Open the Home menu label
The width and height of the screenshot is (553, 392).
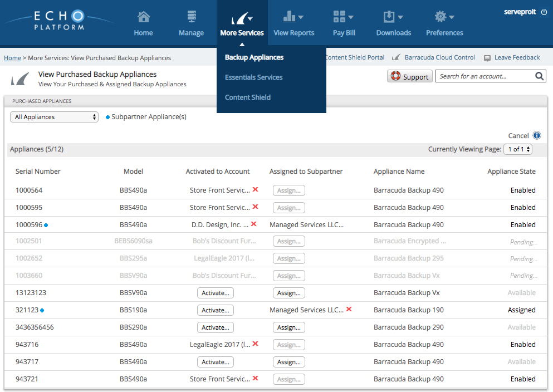point(143,33)
